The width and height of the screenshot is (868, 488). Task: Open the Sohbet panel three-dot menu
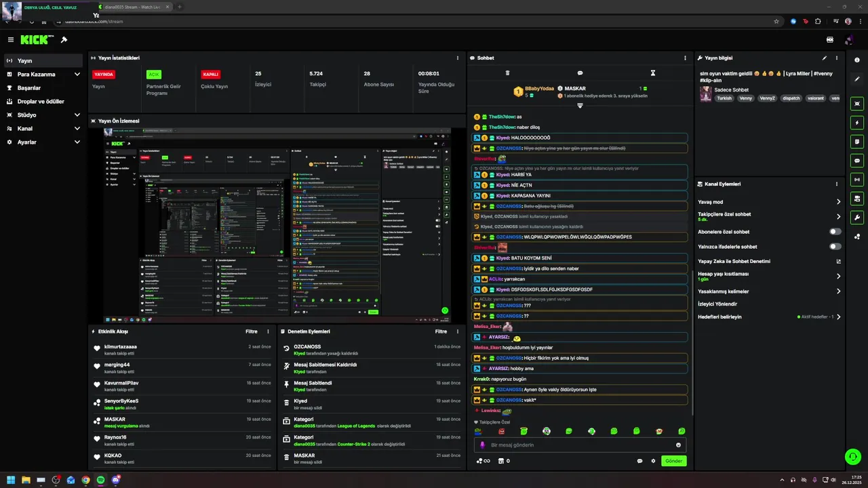tap(685, 58)
